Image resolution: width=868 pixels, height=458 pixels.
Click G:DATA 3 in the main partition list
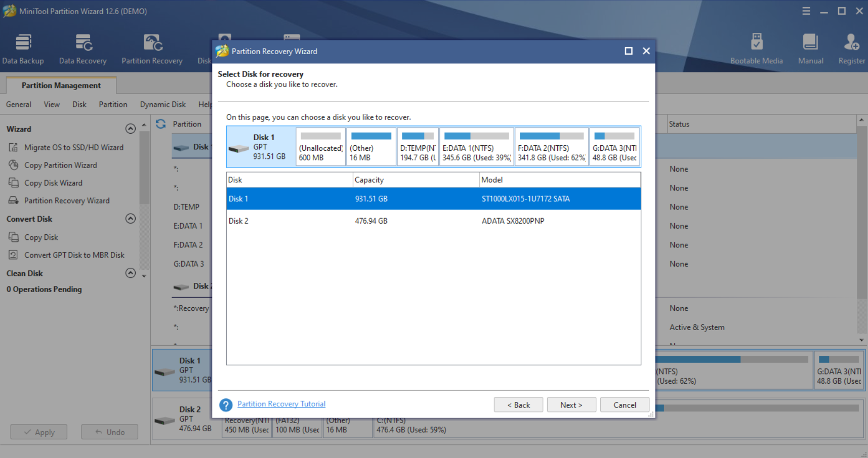[188, 264]
